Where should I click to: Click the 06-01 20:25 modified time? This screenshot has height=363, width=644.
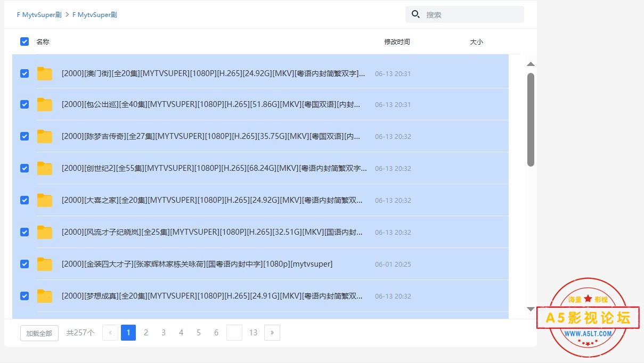point(393,264)
